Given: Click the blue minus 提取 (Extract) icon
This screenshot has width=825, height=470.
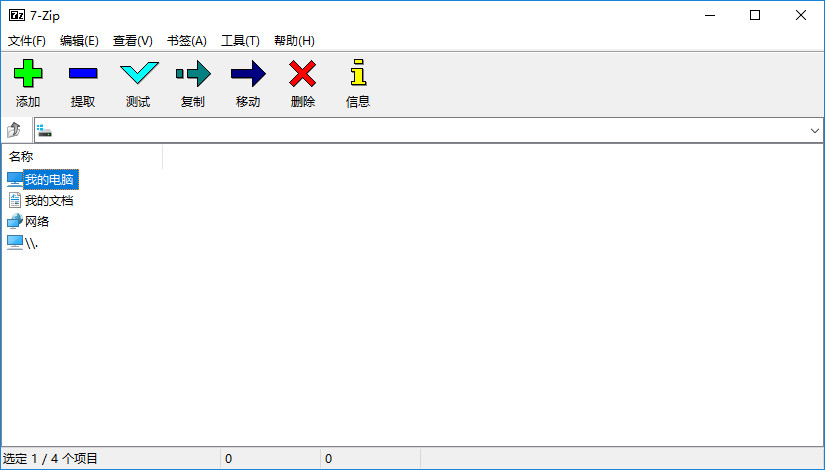Looking at the screenshot, I should click(83, 73).
